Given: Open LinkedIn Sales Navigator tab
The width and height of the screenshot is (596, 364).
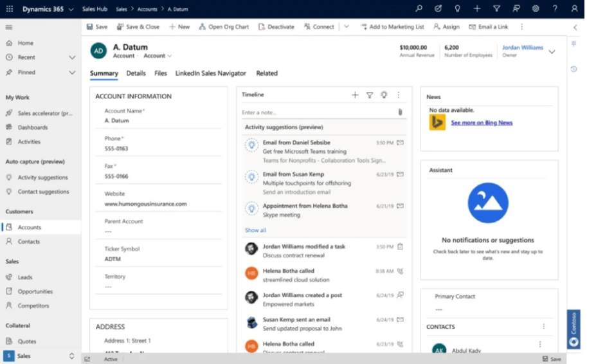Looking at the screenshot, I should 211,73.
